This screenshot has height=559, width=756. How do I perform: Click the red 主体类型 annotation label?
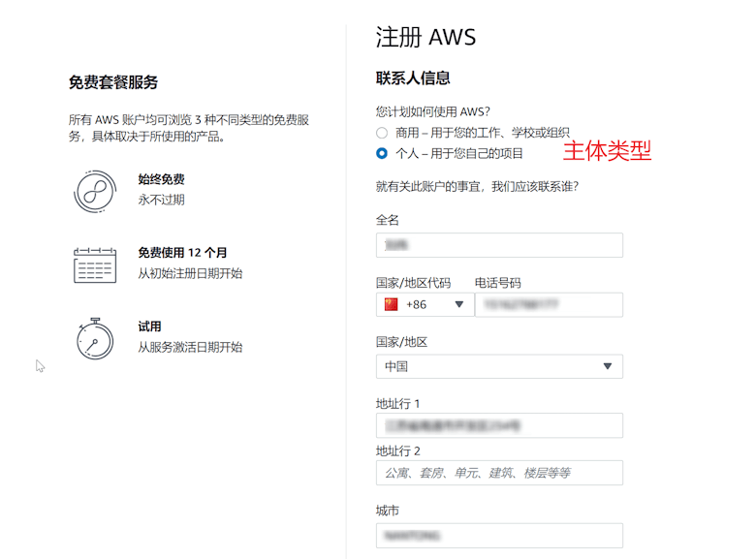tap(608, 150)
